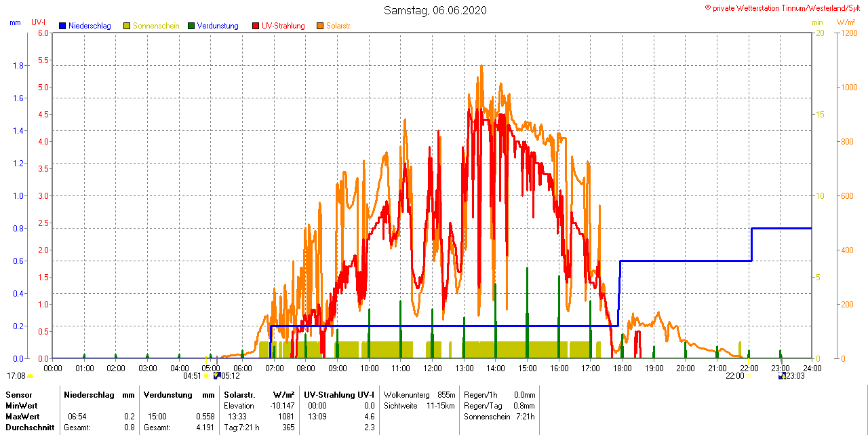Click the Elevation label in Solarstr. column
Viewport: 868px width, 435px height.
tap(239, 405)
